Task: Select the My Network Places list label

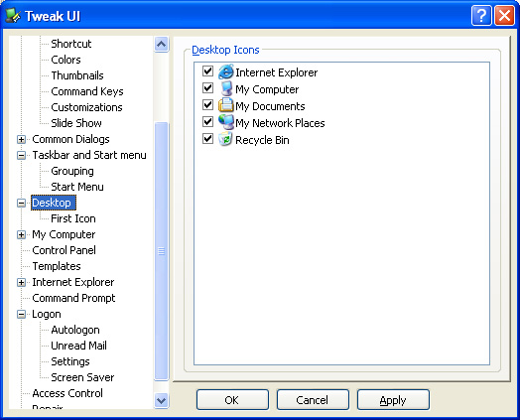Action: click(280, 123)
